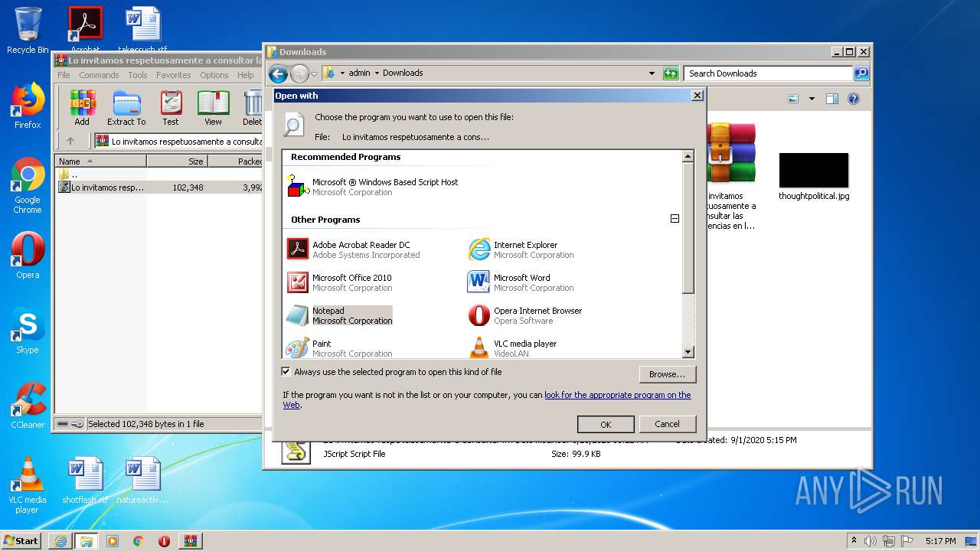Open address bar history dropdown in Explorer
Screen dimensions: 980x551
pos(652,73)
